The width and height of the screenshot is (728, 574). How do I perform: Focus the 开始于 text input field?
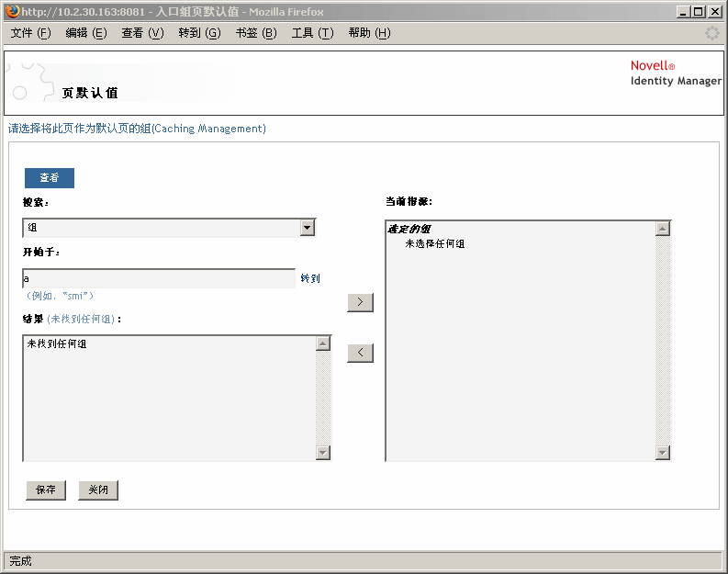point(159,278)
